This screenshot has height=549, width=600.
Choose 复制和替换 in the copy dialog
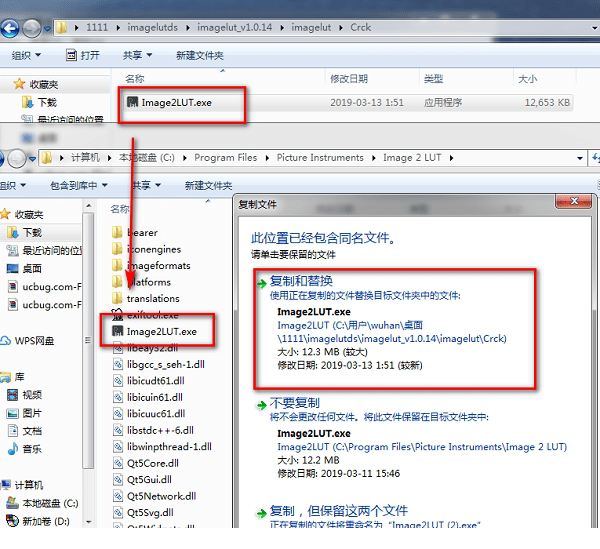pyautogui.click(x=394, y=329)
